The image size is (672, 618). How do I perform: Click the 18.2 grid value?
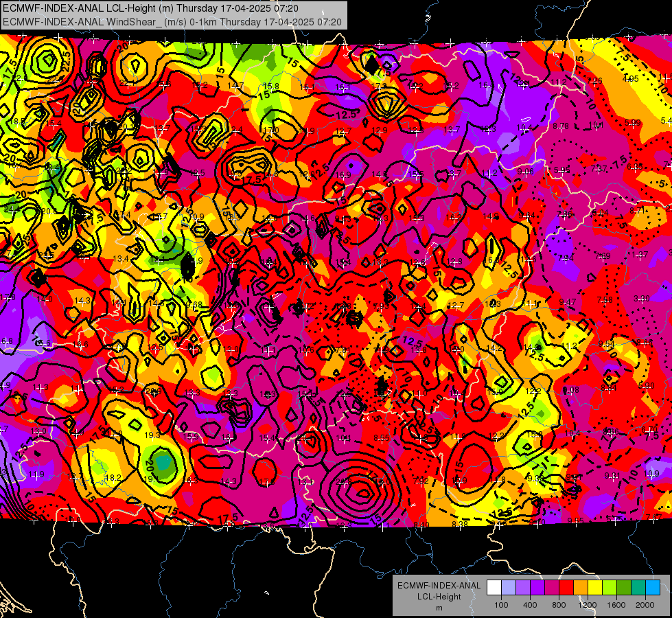pos(113,478)
